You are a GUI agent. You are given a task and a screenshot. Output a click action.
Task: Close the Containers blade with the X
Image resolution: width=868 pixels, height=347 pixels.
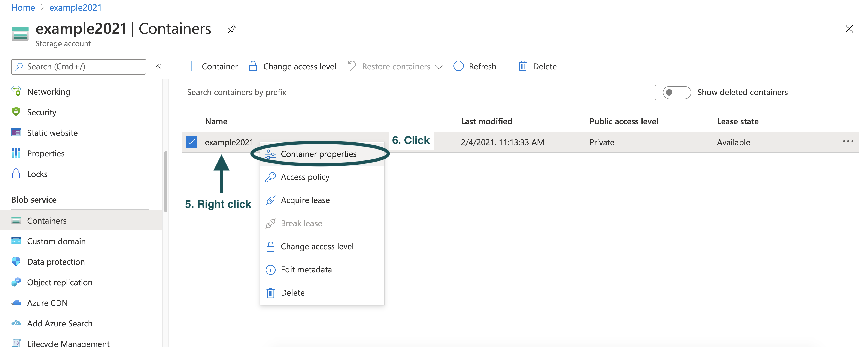[x=849, y=29]
